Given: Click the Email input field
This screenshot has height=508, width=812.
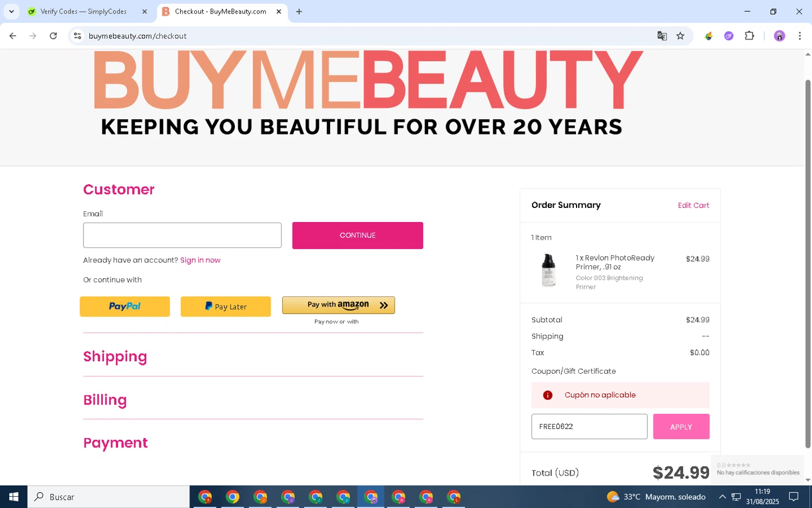Looking at the screenshot, I should (x=182, y=235).
